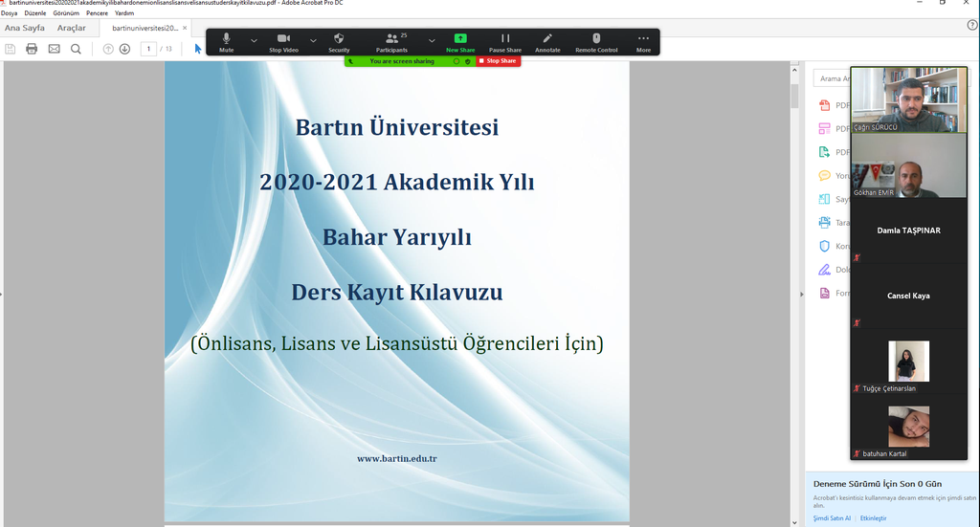Expand video options arrow next to Stop Video

pos(313,40)
